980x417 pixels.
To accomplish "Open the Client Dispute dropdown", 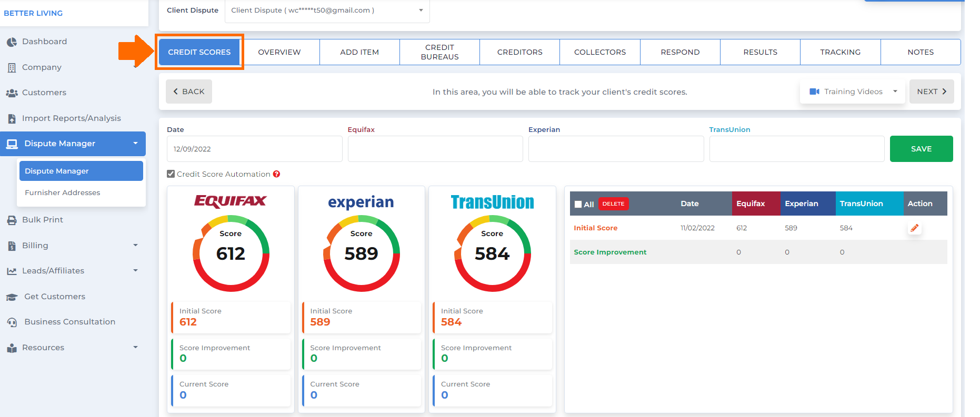I will click(x=327, y=11).
